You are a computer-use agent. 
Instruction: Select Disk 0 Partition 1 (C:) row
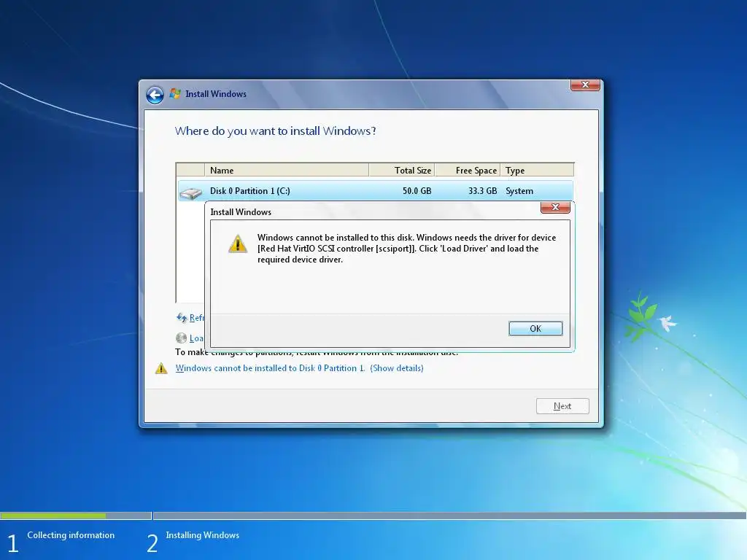pyautogui.click(x=375, y=191)
